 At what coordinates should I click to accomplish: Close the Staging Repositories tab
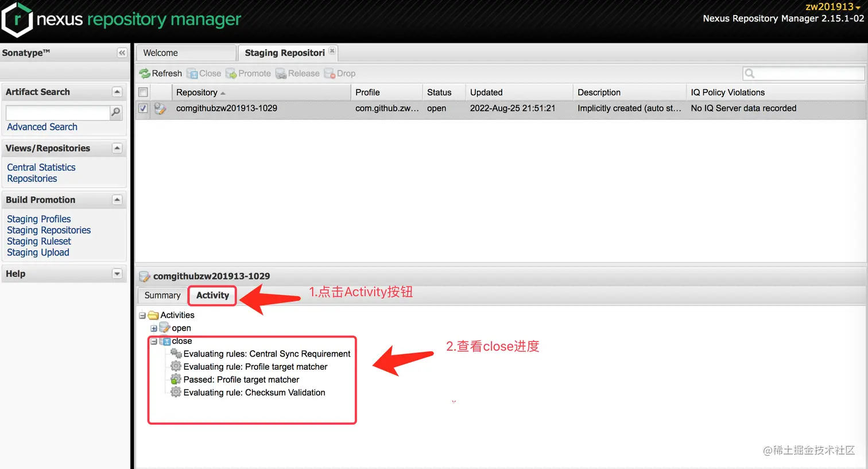[332, 51]
